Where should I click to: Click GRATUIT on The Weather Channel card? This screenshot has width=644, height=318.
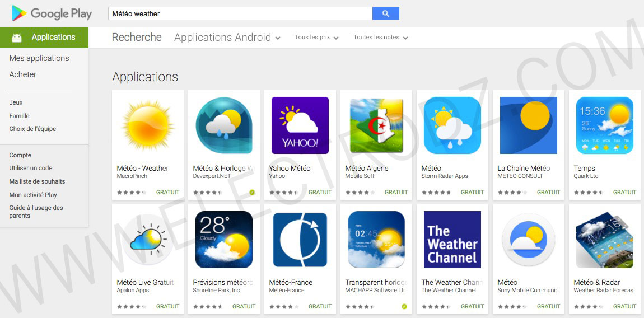pyautogui.click(x=472, y=306)
